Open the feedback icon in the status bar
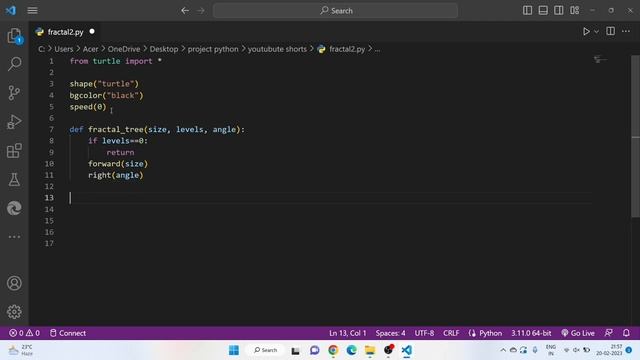 point(609,333)
